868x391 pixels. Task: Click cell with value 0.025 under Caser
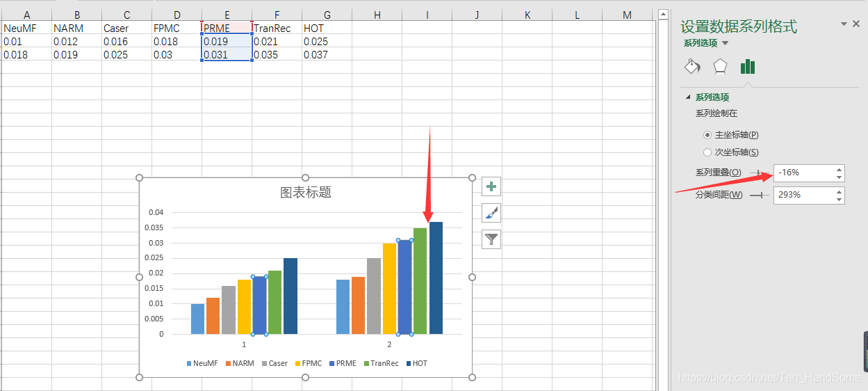(x=126, y=54)
